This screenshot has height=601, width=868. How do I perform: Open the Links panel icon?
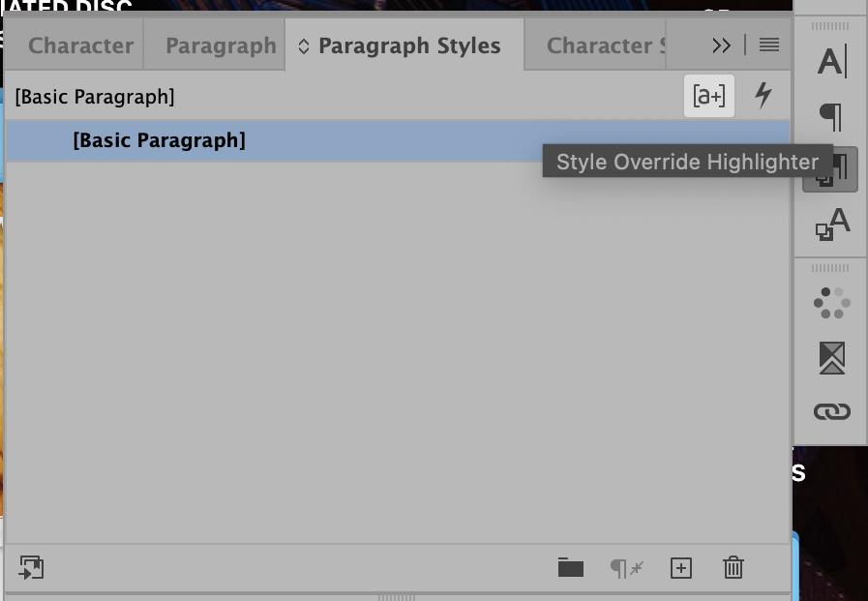point(829,410)
